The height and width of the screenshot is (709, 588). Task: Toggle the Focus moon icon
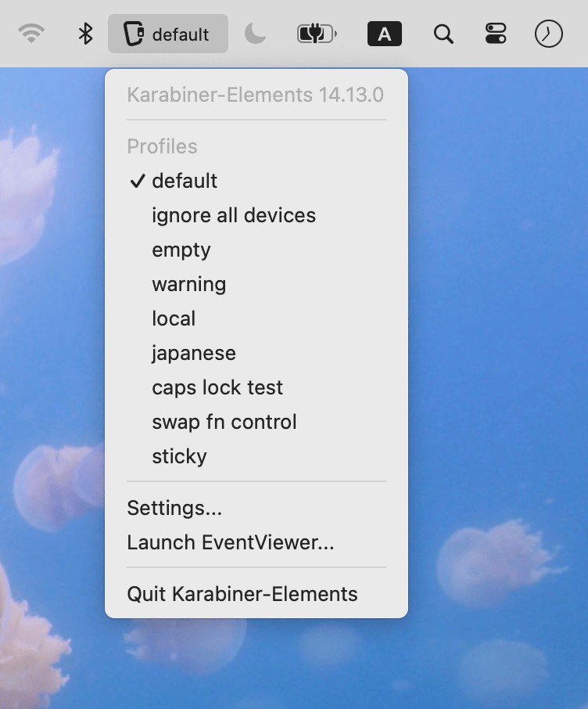(x=255, y=34)
